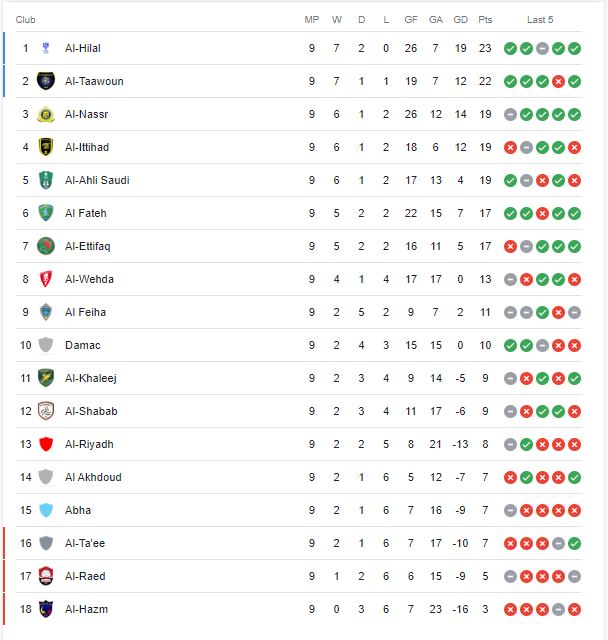Image resolution: width=608 pixels, height=640 pixels.
Task: Click the Last 5 column header
Action: [x=541, y=20]
